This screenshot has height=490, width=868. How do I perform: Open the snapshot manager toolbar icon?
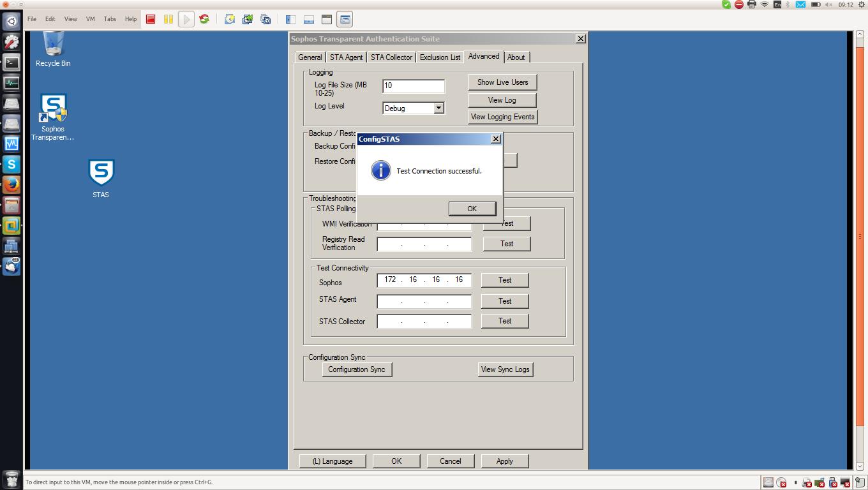point(266,19)
